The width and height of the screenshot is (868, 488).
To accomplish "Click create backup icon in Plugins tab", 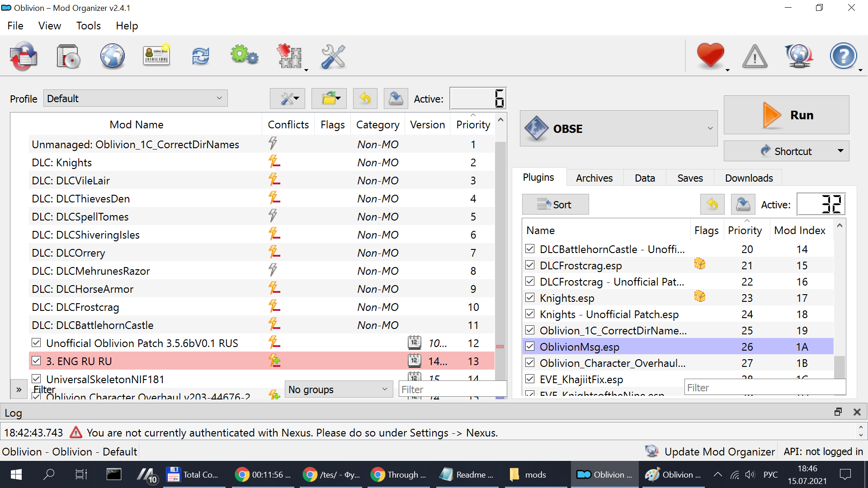I will (743, 205).
